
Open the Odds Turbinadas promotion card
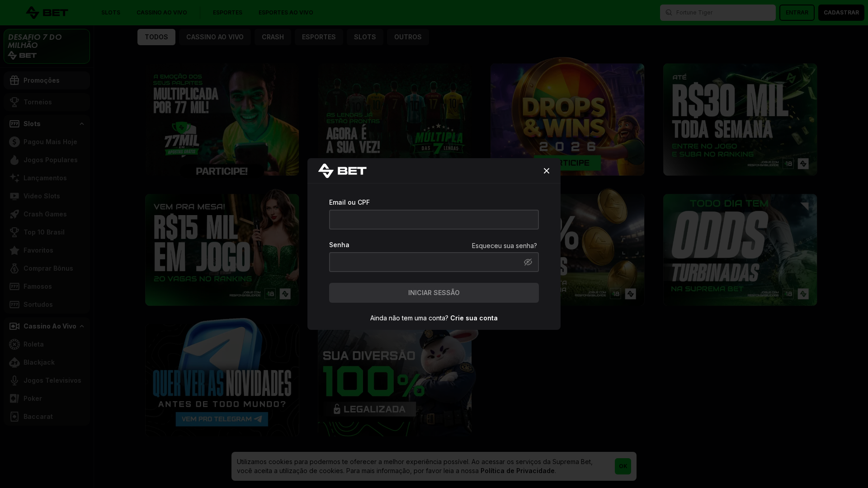[x=740, y=250]
